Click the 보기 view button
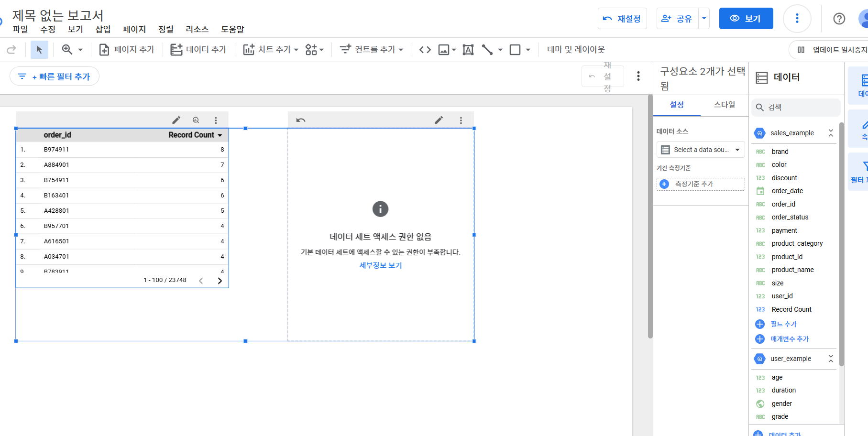Image resolution: width=868 pixels, height=436 pixels. pos(746,19)
